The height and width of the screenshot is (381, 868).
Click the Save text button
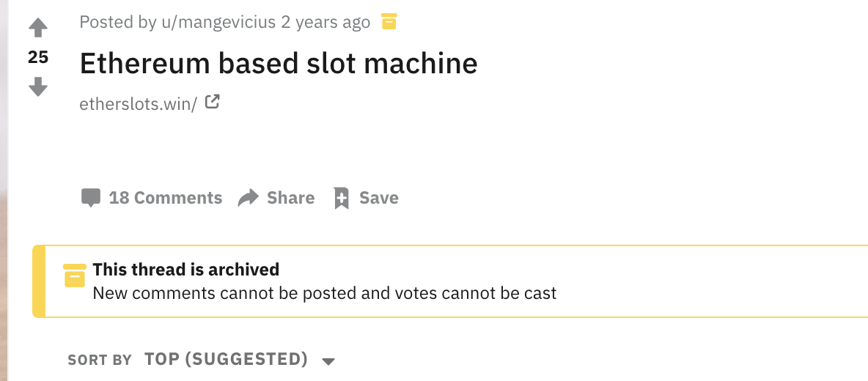point(378,197)
